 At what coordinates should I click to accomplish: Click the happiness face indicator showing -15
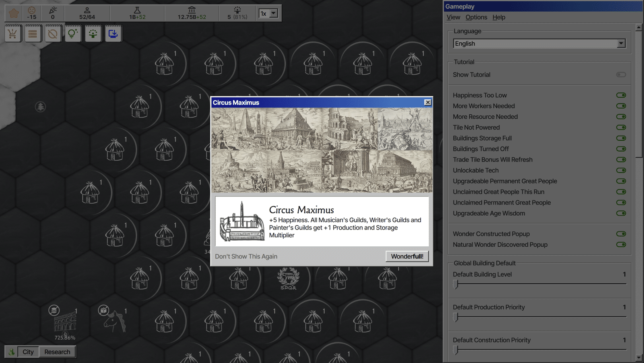pos(32,13)
